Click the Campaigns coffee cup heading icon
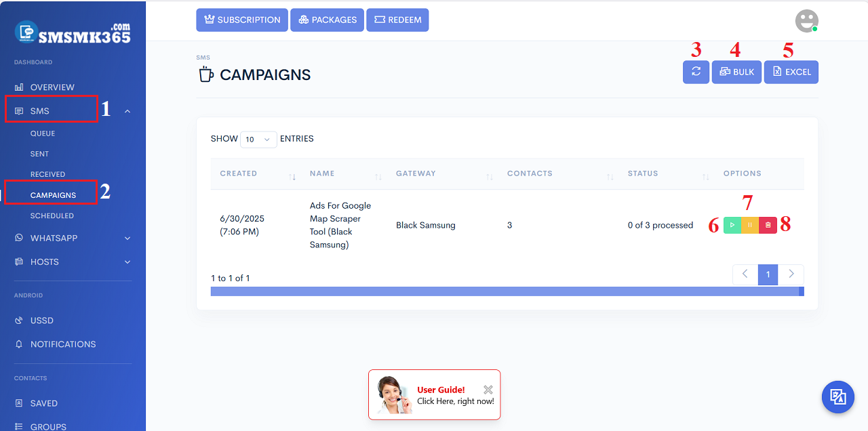The height and width of the screenshot is (431, 868). click(x=205, y=75)
